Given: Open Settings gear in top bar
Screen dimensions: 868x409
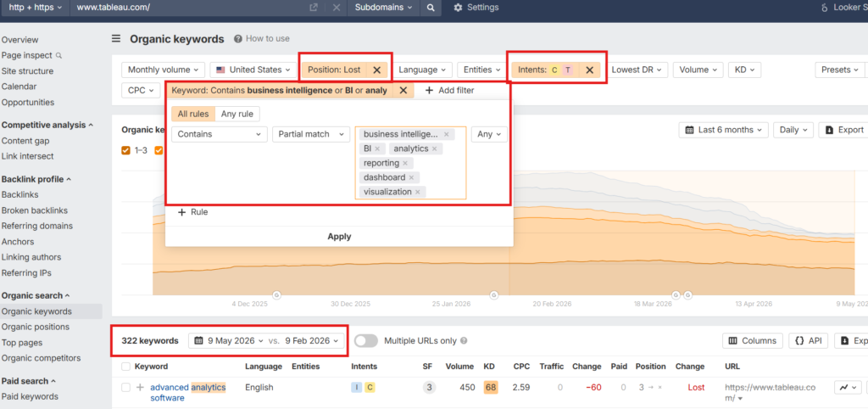Looking at the screenshot, I should pyautogui.click(x=476, y=8).
